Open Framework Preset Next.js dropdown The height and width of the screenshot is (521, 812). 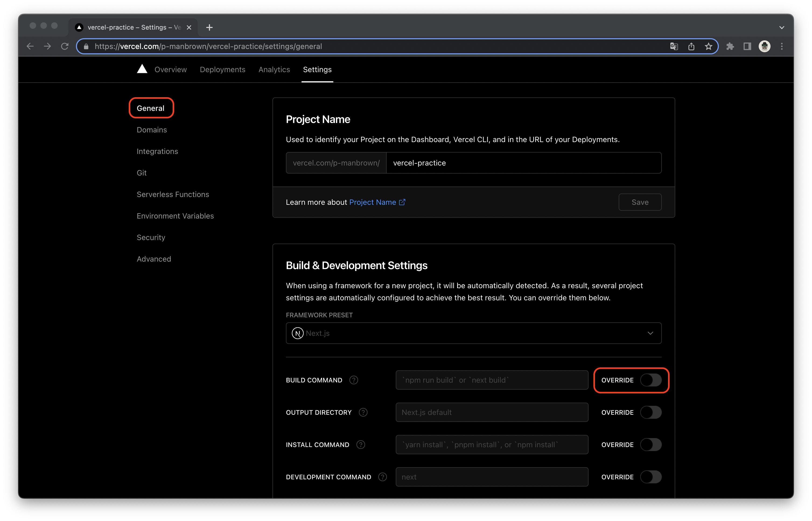point(473,333)
